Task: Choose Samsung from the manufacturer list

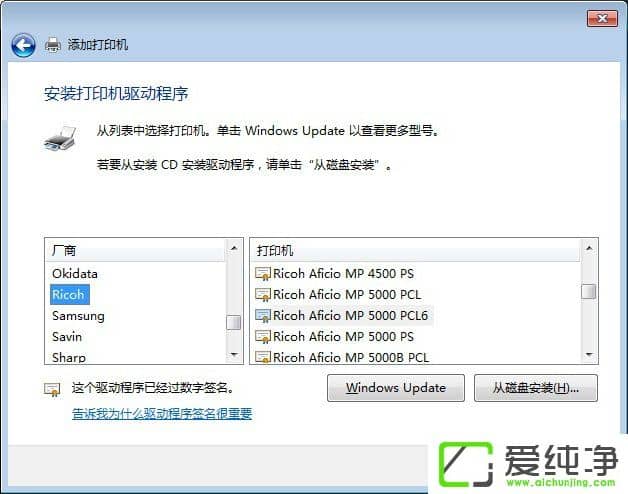Action: pyautogui.click(x=78, y=316)
